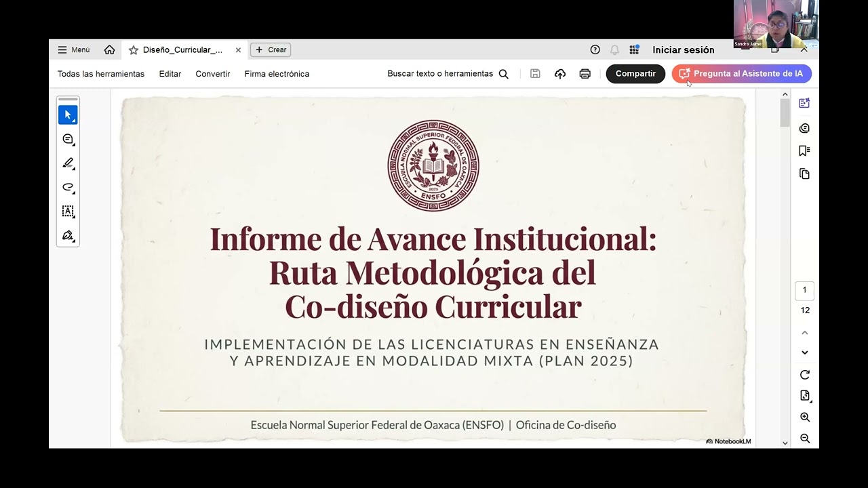The width and height of the screenshot is (868, 488).
Task: Click the text "Oficina de Co-diseño"
Action: coord(566,425)
